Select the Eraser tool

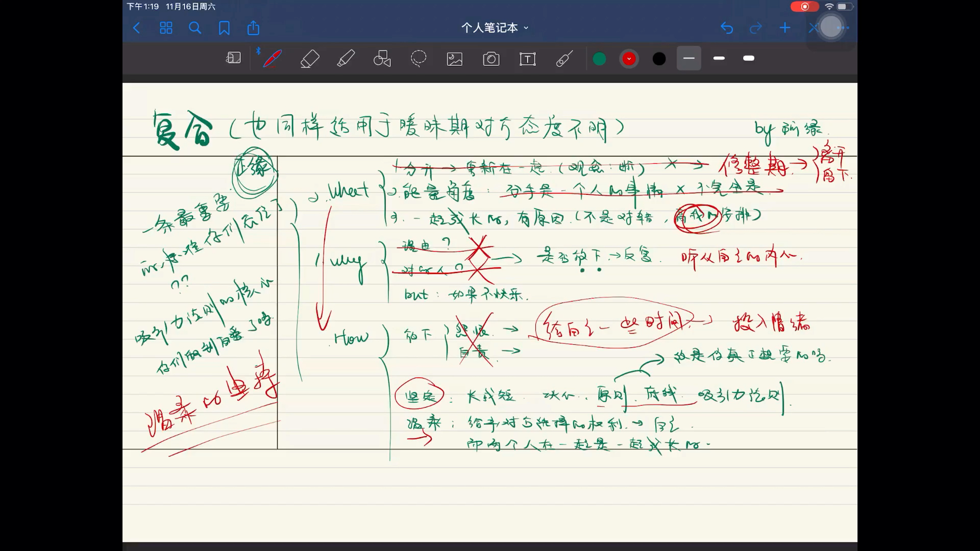point(310,59)
